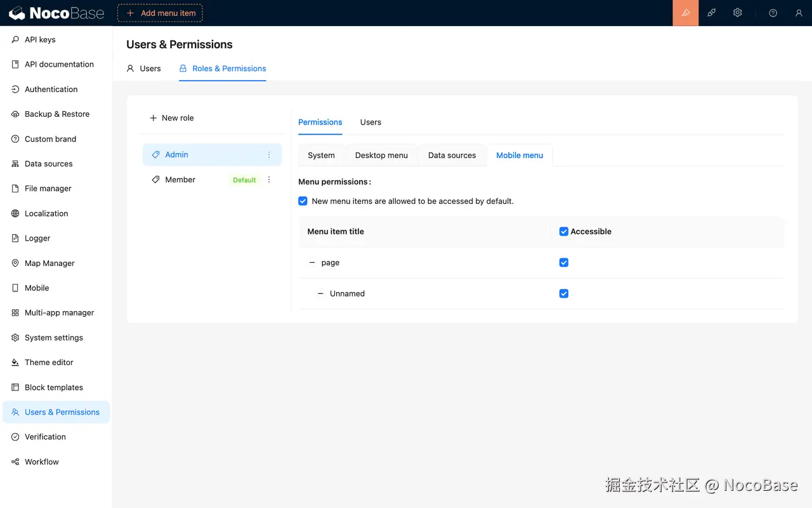Switch to the Desktop menu tab
Viewport: 812px width, 508px height.
[381, 155]
